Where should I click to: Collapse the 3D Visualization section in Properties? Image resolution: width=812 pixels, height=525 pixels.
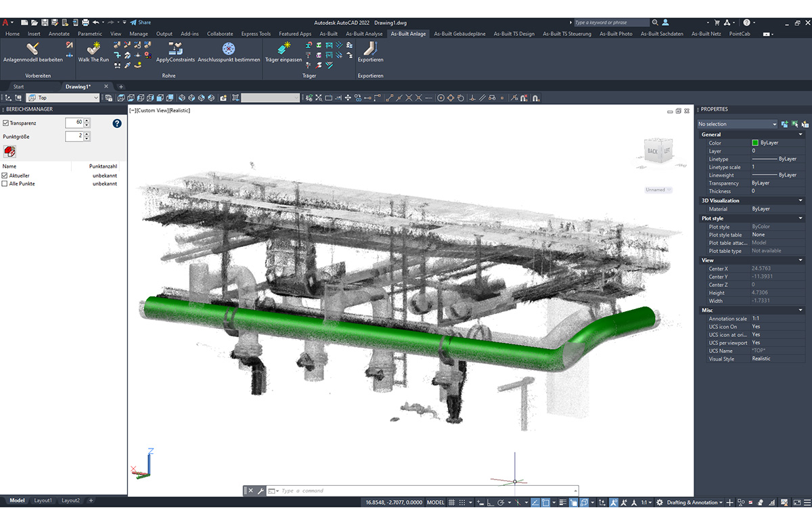(x=801, y=200)
